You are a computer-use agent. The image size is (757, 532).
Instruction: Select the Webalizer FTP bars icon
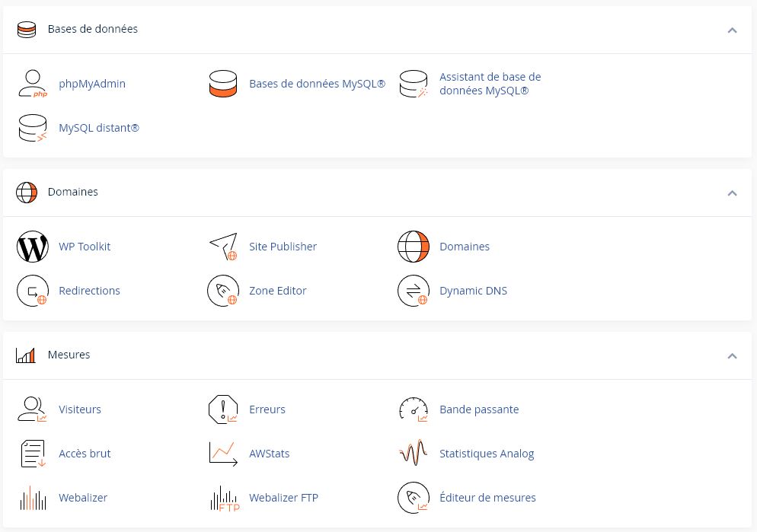coord(225,499)
